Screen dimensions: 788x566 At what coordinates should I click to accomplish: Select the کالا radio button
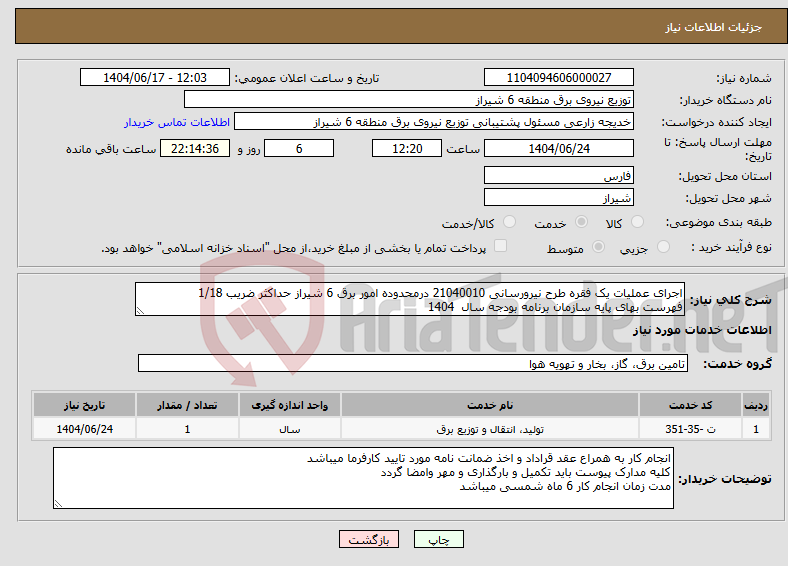tap(637, 222)
